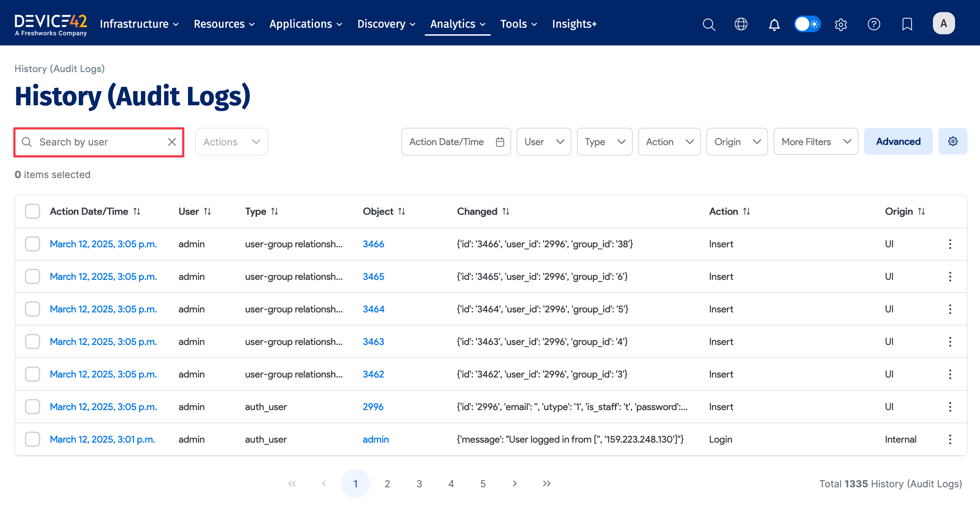Open the settings gear in top navbar
Screen dimensions: 980x523
point(840,24)
